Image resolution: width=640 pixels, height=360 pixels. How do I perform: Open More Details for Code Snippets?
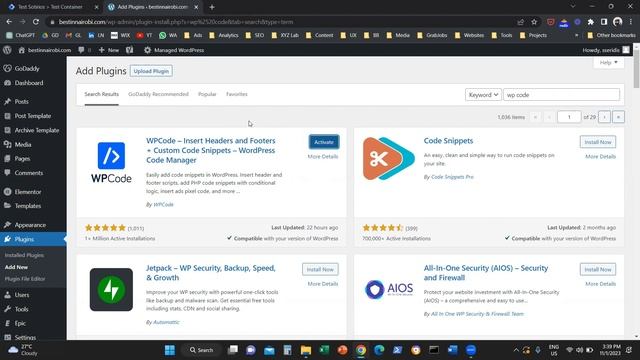600,157
